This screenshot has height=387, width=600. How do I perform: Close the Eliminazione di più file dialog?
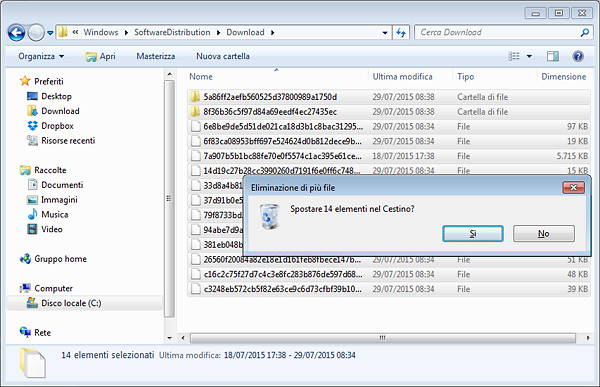(x=573, y=188)
